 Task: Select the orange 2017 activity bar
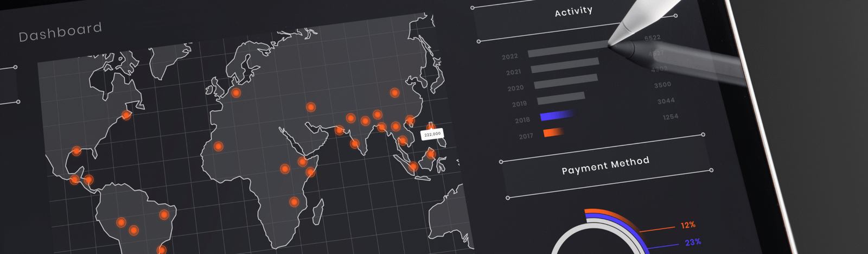pyautogui.click(x=553, y=132)
